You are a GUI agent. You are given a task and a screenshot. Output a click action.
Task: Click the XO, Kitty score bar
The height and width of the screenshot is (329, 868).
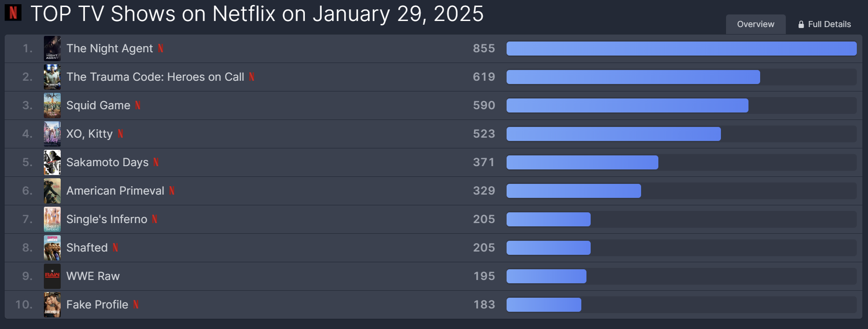point(614,134)
